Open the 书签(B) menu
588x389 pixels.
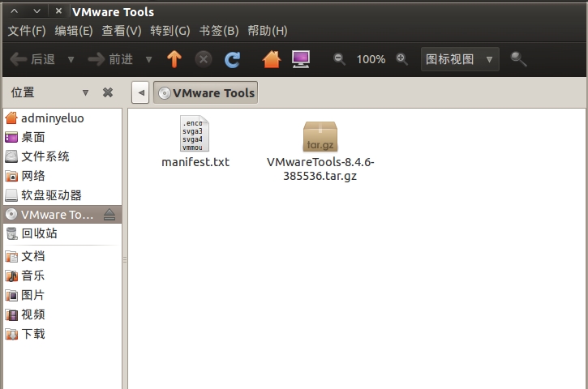(x=219, y=31)
